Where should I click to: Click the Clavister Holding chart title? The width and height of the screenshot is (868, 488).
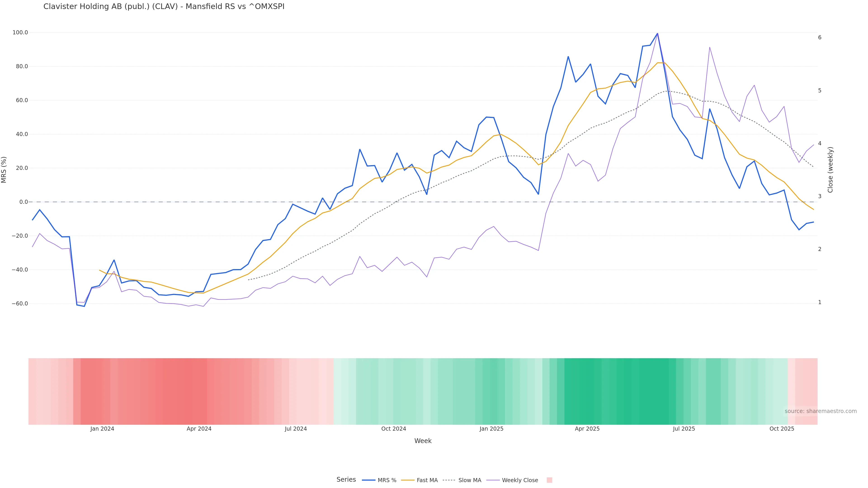tap(164, 7)
